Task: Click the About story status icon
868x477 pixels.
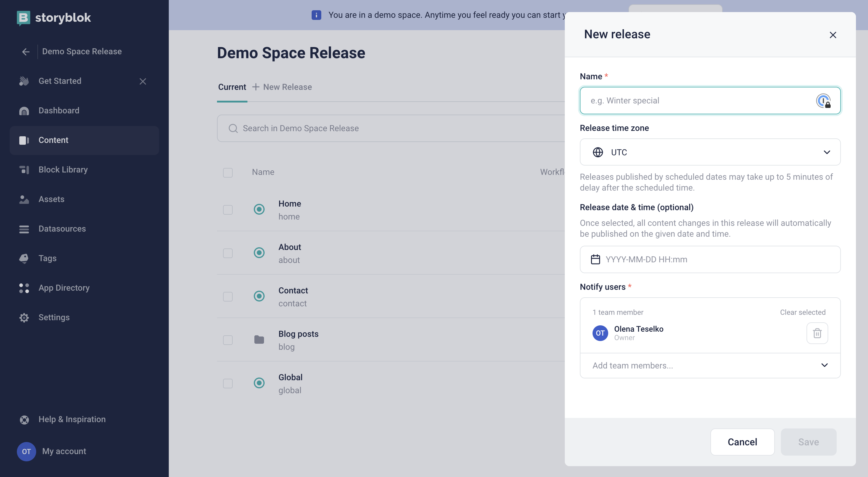Action: point(259,252)
